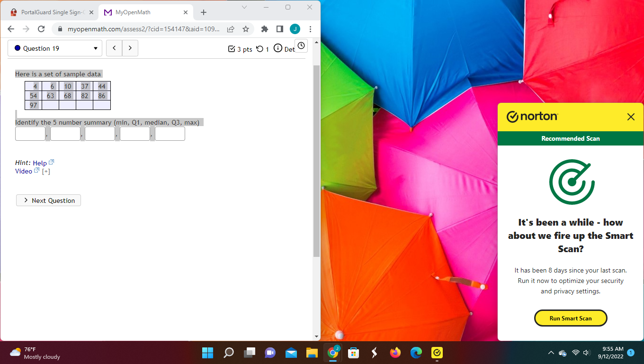Click the data cell containing 37
Image resolution: width=644 pixels, height=364 pixels.
[85, 86]
